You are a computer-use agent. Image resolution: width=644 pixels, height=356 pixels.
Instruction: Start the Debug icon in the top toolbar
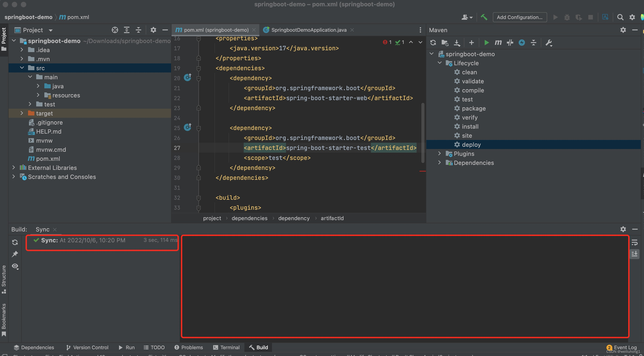pos(567,17)
